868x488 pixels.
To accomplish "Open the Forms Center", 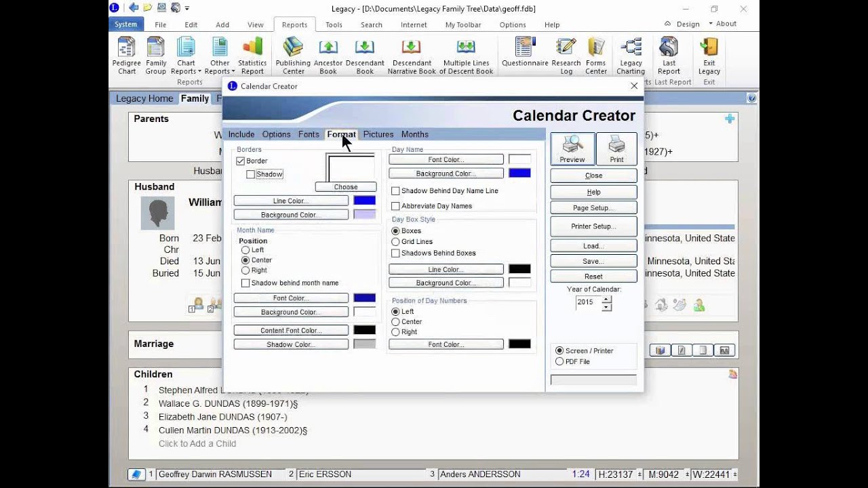I will pos(596,56).
